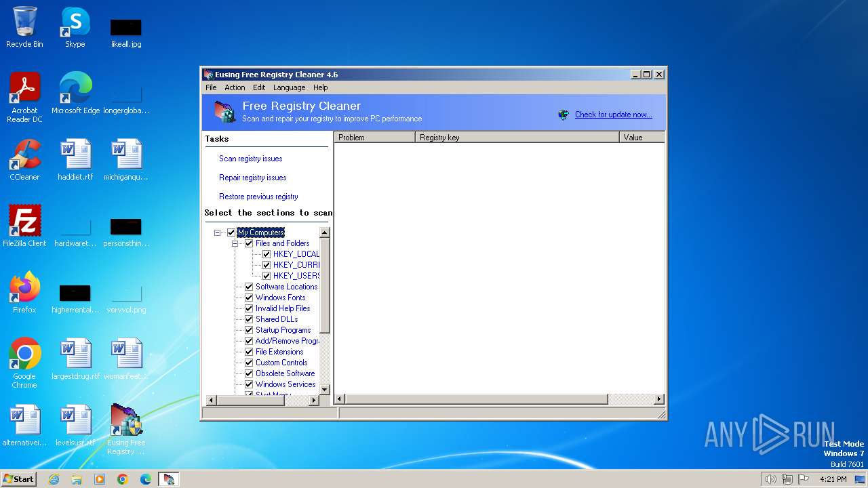Uncheck the Software Locations checkbox
Image resolution: width=868 pixels, height=488 pixels.
[x=249, y=287]
